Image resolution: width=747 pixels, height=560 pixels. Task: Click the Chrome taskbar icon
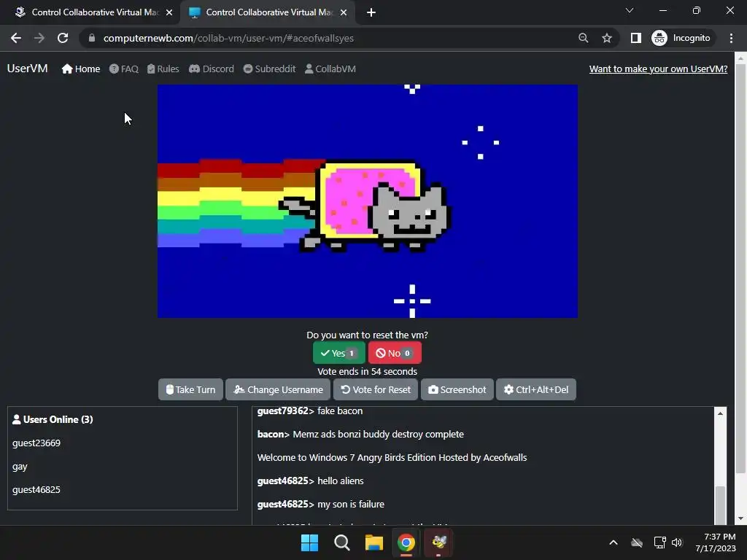pyautogui.click(x=406, y=542)
